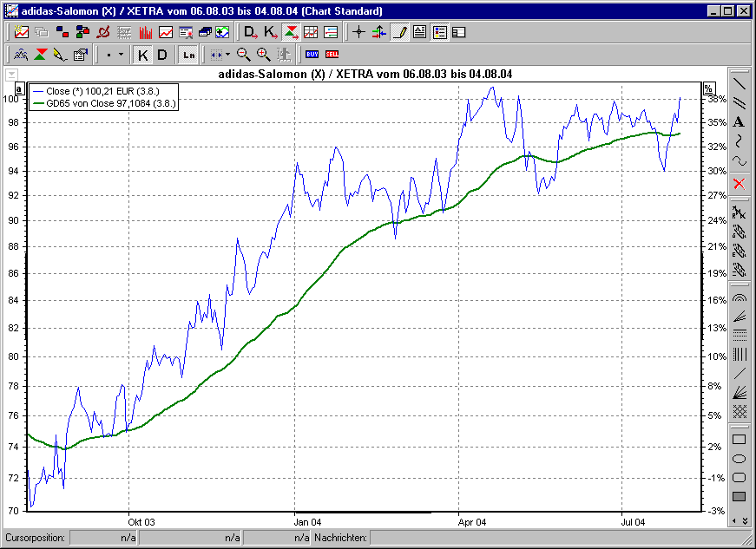Viewport: 756px width, 549px height.
Task: Click the red X to delete drawing objects
Action: click(x=740, y=184)
